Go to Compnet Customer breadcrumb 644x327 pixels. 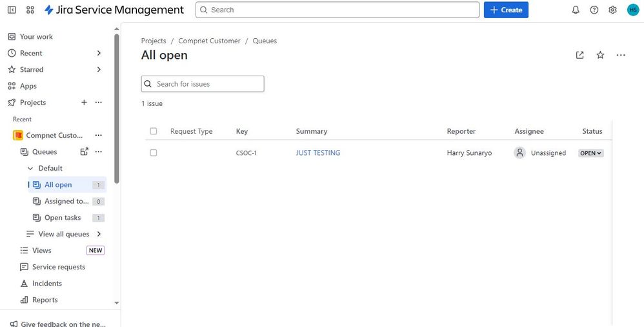[x=210, y=41]
